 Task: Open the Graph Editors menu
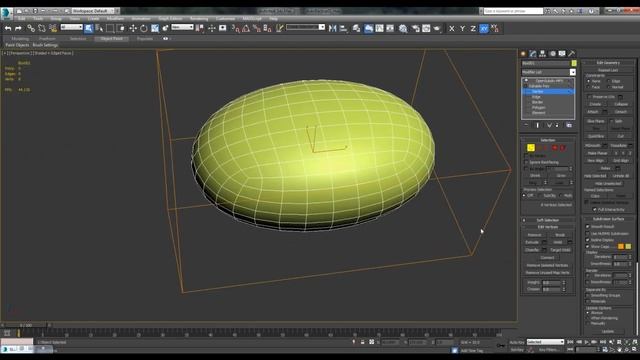click(x=170, y=19)
